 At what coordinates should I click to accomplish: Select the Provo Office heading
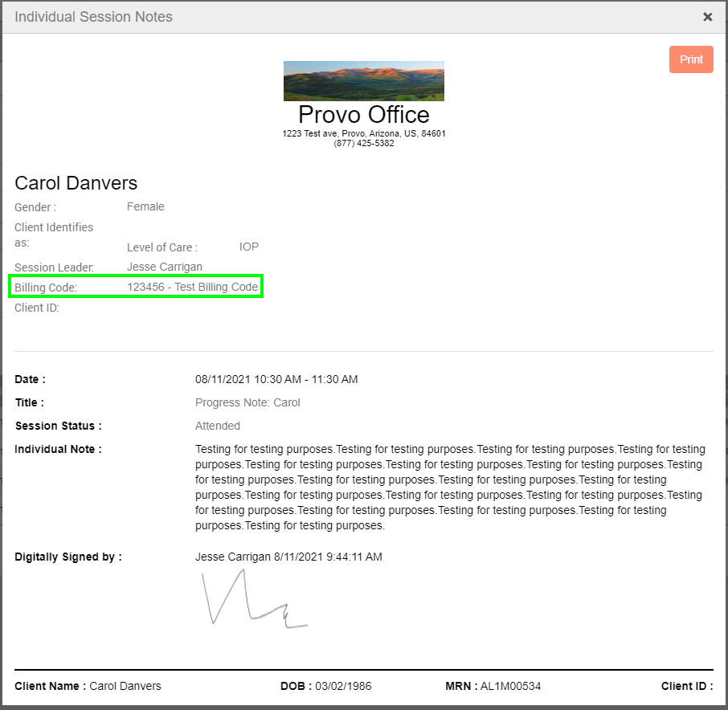[363, 114]
